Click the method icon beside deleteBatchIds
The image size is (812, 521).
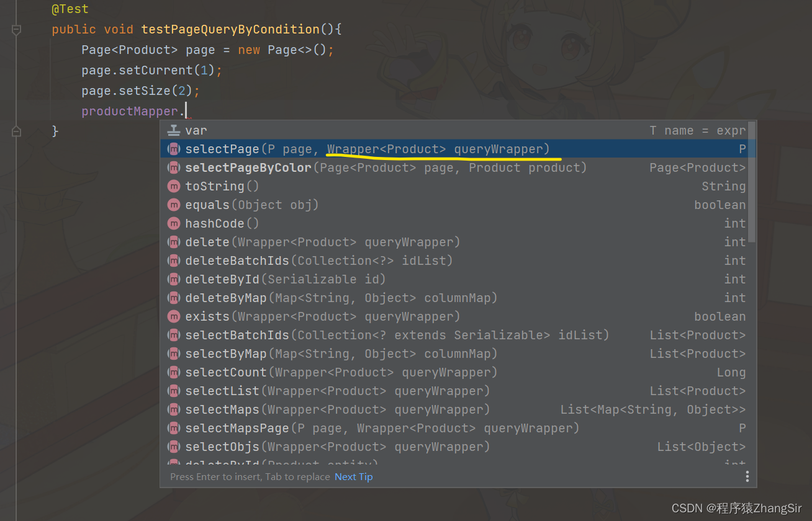point(174,260)
